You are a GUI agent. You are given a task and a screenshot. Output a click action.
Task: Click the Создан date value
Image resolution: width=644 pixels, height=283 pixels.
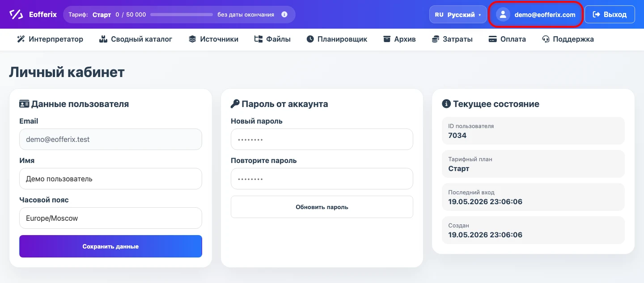coord(485,235)
